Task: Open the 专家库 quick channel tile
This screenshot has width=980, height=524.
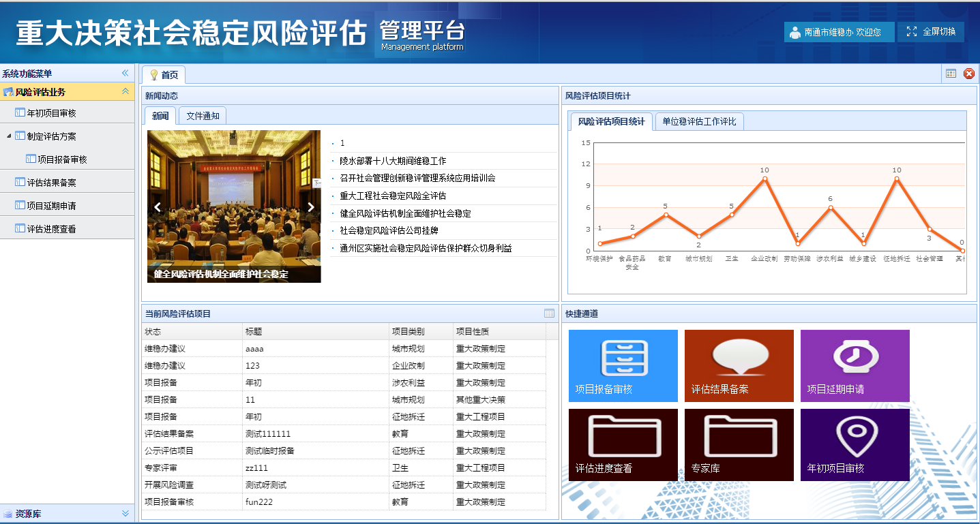Action: (x=738, y=444)
